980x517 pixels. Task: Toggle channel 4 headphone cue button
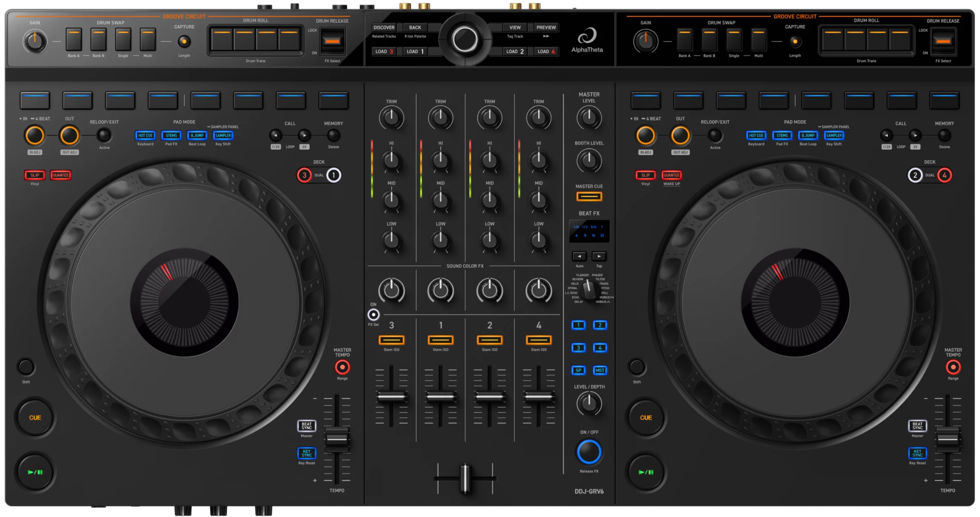[x=539, y=340]
